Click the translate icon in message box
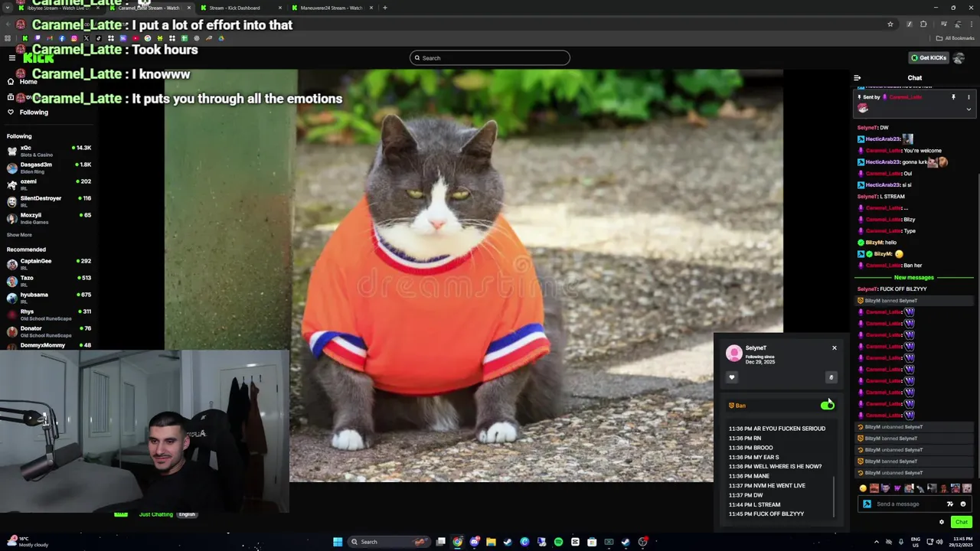 (x=950, y=504)
